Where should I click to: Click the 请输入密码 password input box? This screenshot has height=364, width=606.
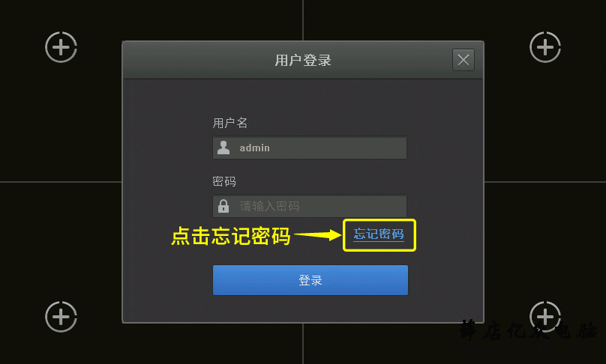310,206
